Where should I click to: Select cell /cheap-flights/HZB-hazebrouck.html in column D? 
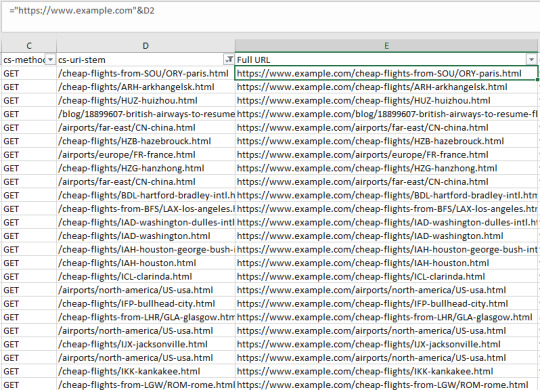pyautogui.click(x=146, y=141)
